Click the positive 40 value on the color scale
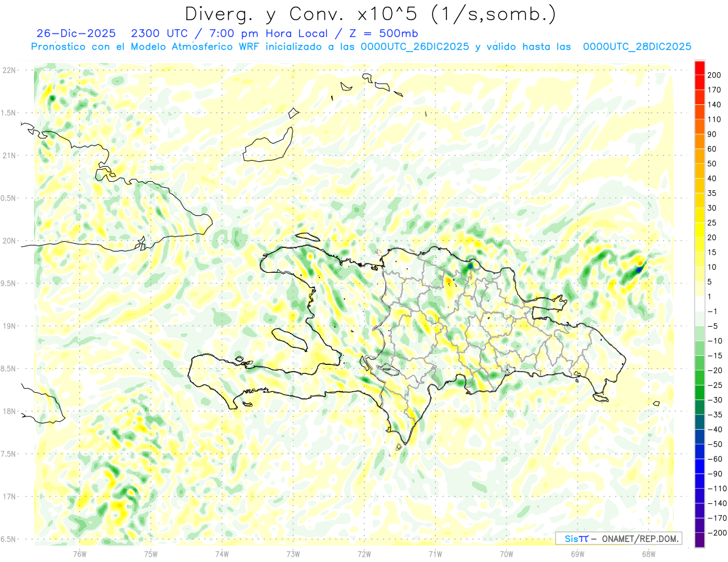728x562 pixels. coord(712,179)
